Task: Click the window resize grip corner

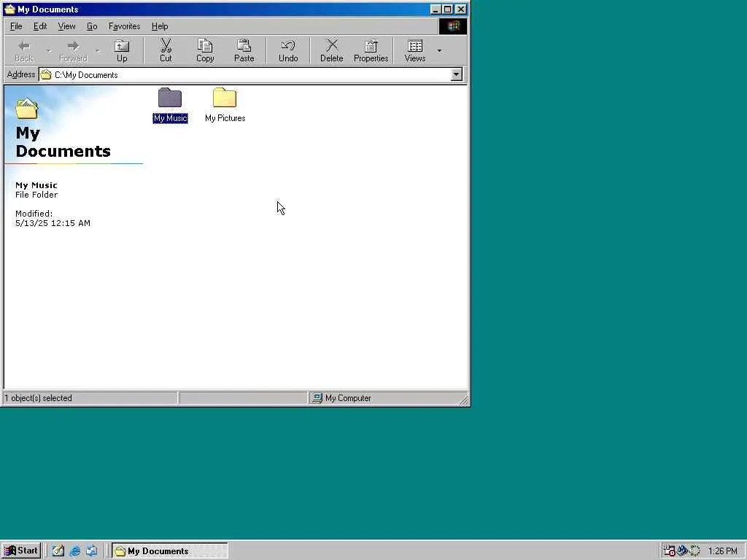Action: click(463, 400)
